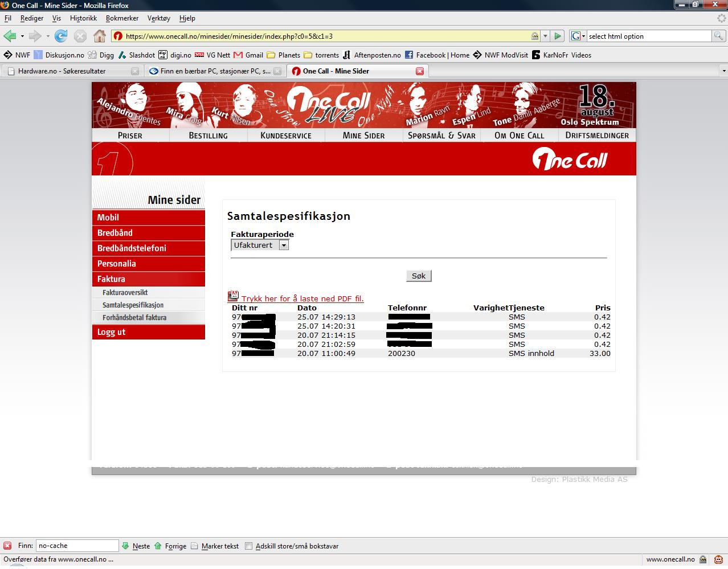Viewport: 728px width, 569px height.
Task: Open the NWF ModVisit bookmark
Action: point(501,55)
